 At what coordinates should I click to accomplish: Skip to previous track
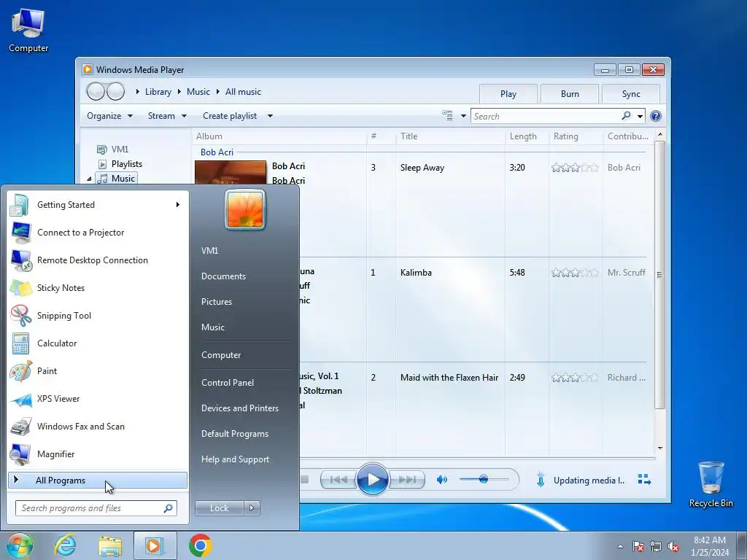[x=338, y=480]
